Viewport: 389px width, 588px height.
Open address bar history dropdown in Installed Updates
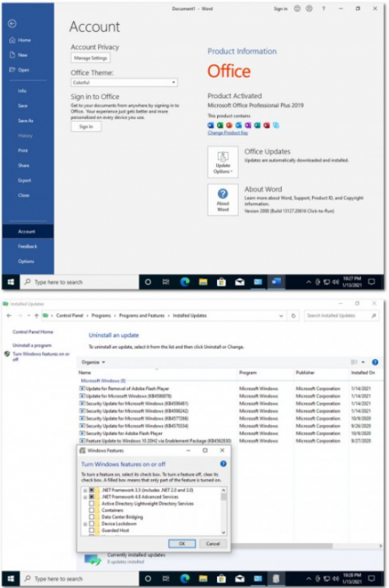tap(281, 315)
